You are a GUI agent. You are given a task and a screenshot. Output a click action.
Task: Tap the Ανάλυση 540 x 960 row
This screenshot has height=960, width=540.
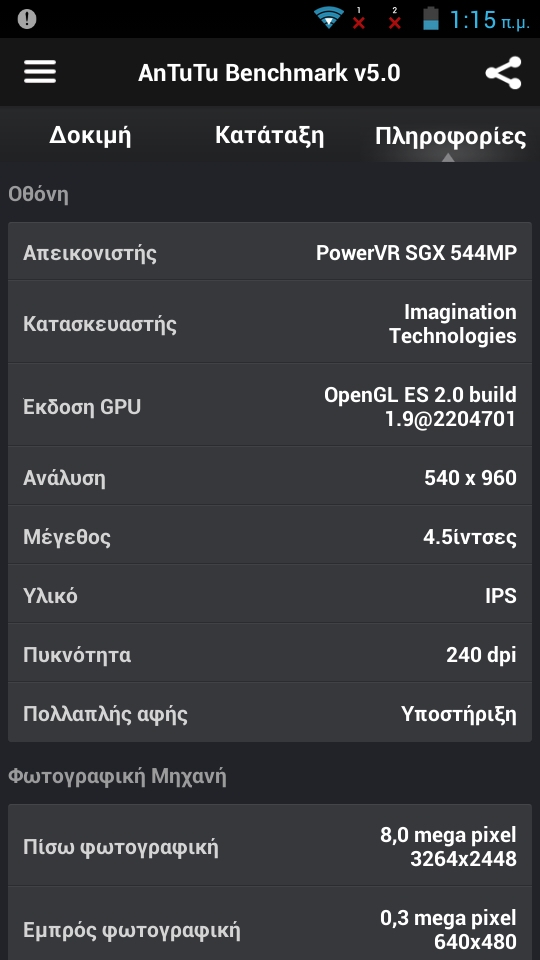269,476
